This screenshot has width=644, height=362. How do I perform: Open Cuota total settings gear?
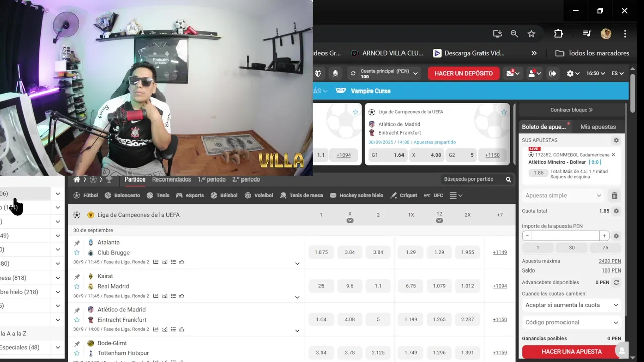616,211
